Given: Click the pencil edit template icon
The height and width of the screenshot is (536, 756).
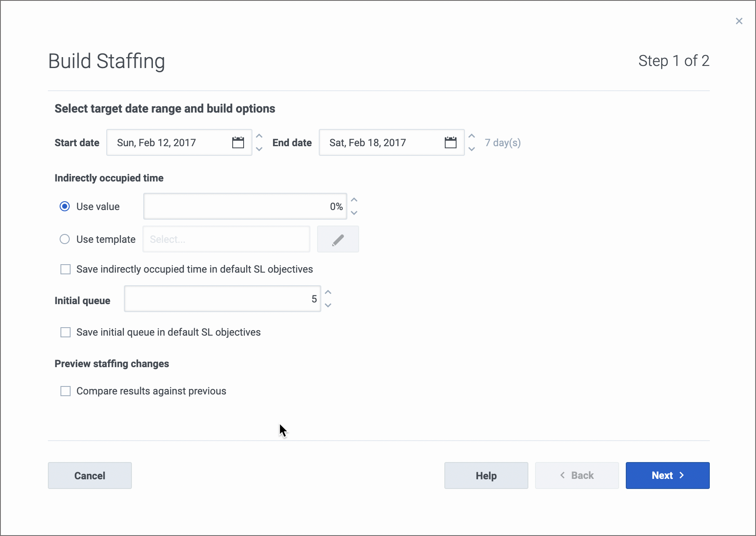Looking at the screenshot, I should tap(338, 239).
